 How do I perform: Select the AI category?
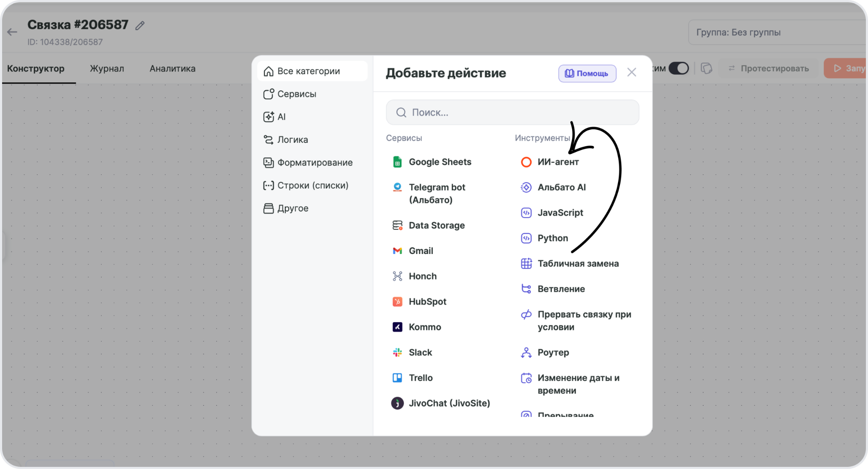click(312, 117)
